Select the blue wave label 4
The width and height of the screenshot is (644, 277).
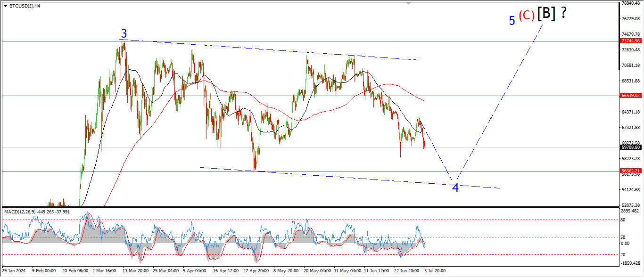pos(455,188)
